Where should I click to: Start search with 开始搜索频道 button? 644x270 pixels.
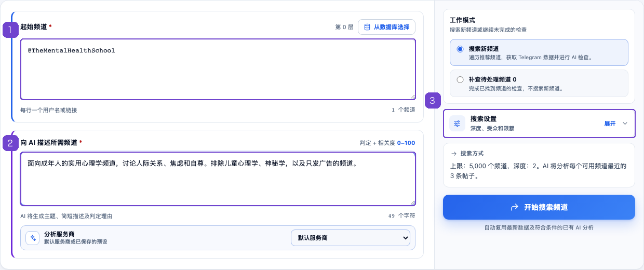coord(539,207)
